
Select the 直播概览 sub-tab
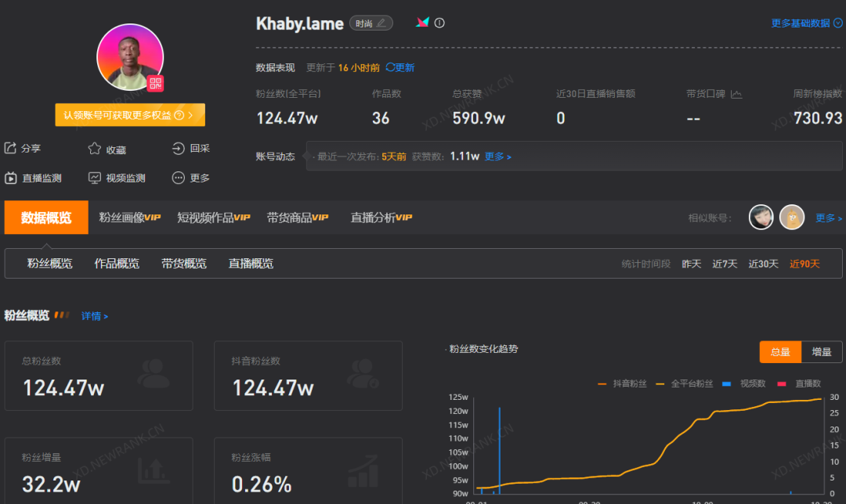coord(251,263)
